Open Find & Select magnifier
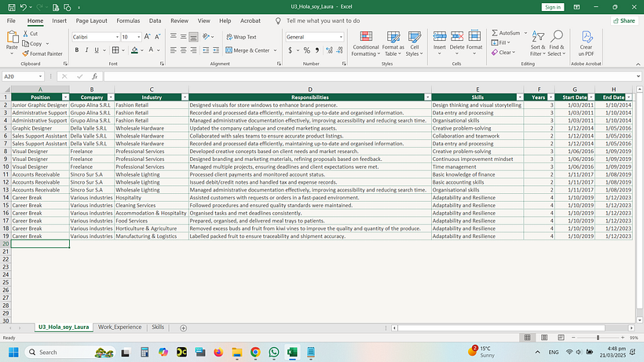The width and height of the screenshot is (644, 362). (556, 37)
